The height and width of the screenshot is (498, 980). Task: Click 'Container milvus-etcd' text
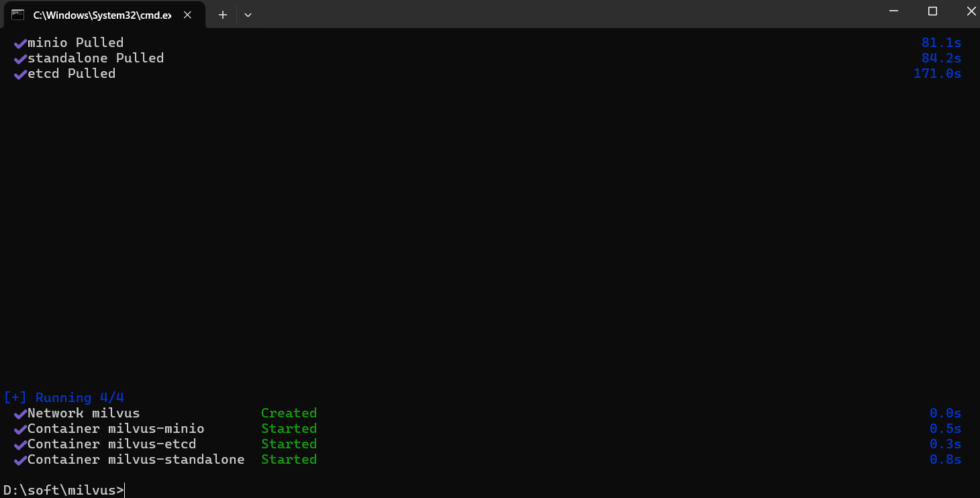[111, 444]
